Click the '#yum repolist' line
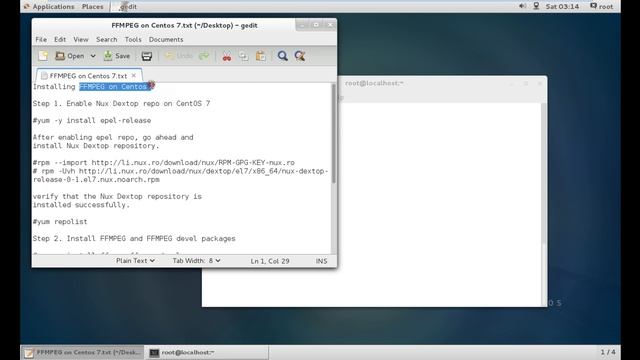Viewport: 640px width, 360px height. pyautogui.click(x=60, y=222)
